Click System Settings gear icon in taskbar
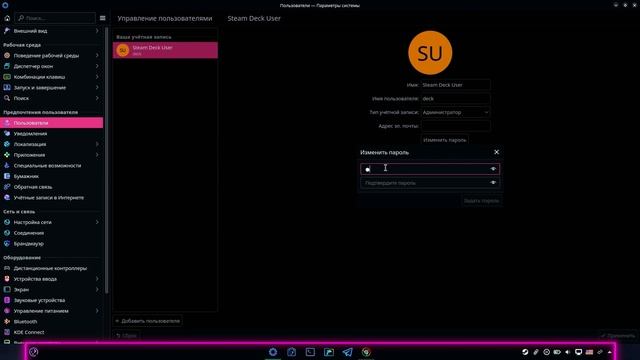 click(273, 352)
